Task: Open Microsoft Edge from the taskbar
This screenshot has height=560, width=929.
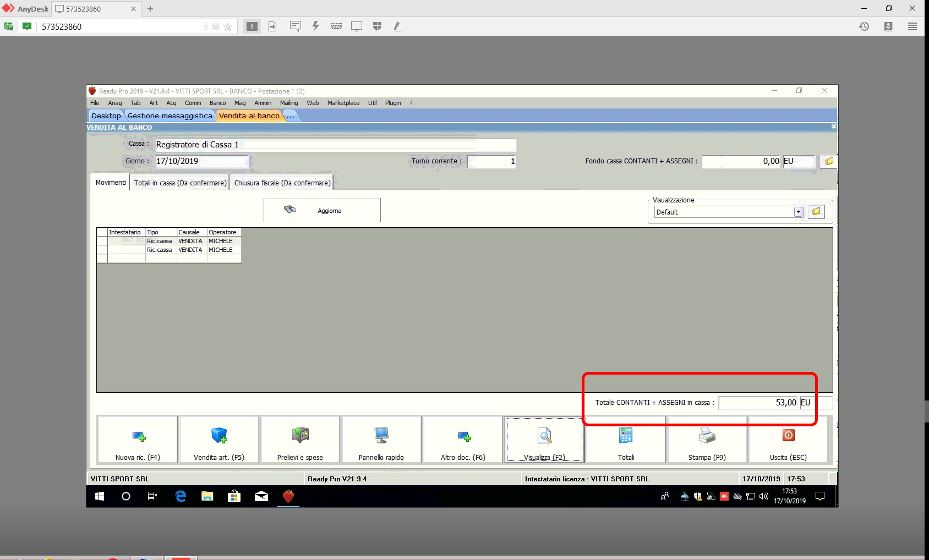Action: click(x=180, y=496)
